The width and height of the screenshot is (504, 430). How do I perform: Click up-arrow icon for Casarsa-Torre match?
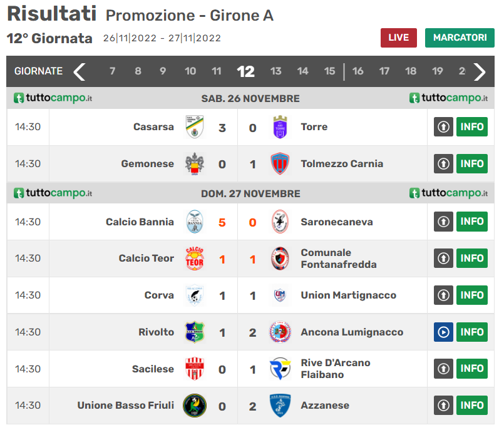[443, 127]
